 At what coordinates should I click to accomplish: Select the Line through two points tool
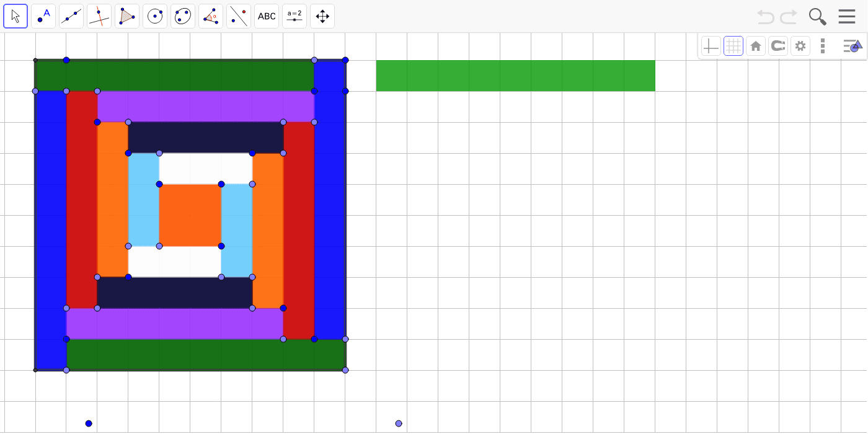pos(71,16)
